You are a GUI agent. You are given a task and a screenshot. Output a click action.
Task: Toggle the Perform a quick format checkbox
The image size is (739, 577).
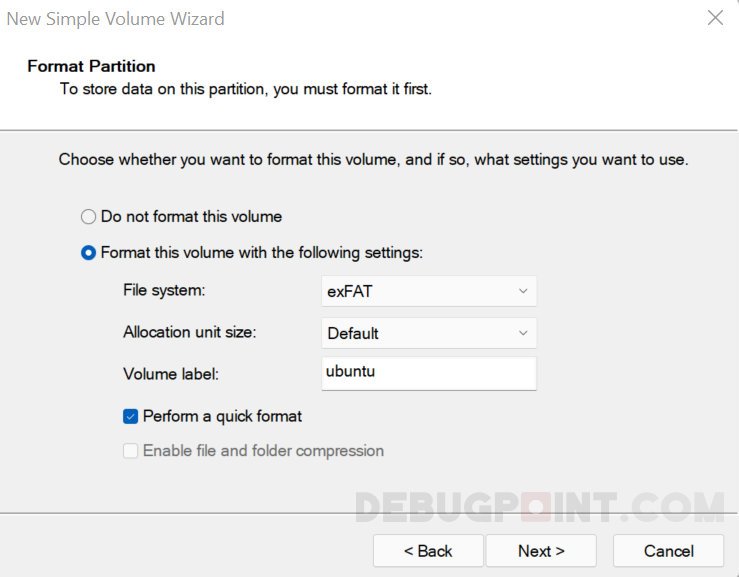[131, 416]
